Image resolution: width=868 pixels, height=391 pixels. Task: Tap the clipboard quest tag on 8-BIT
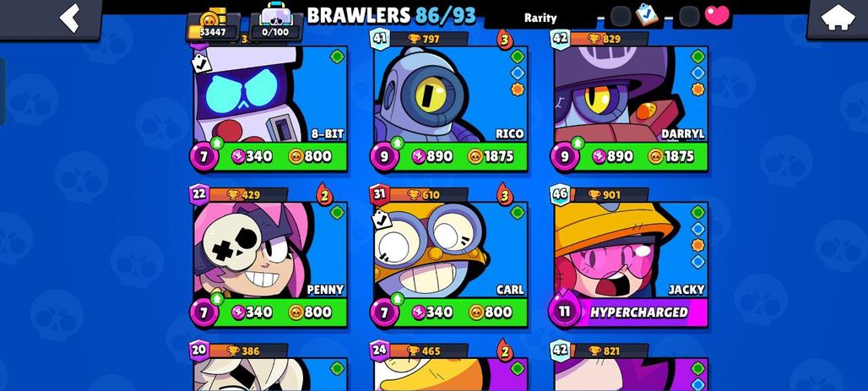202,63
